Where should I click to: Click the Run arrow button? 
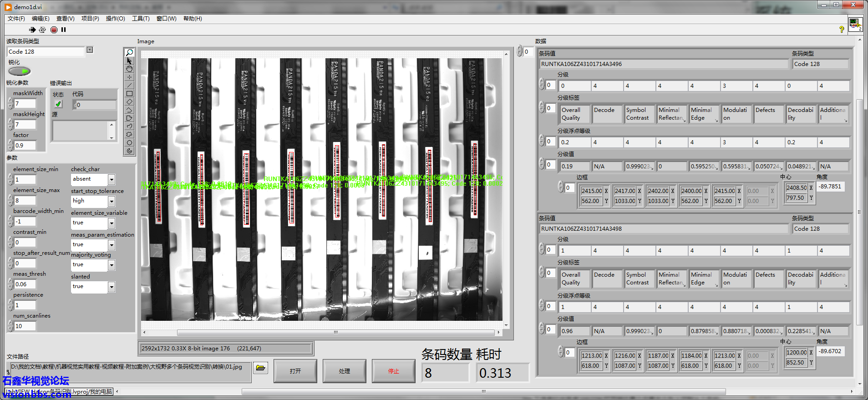click(32, 30)
